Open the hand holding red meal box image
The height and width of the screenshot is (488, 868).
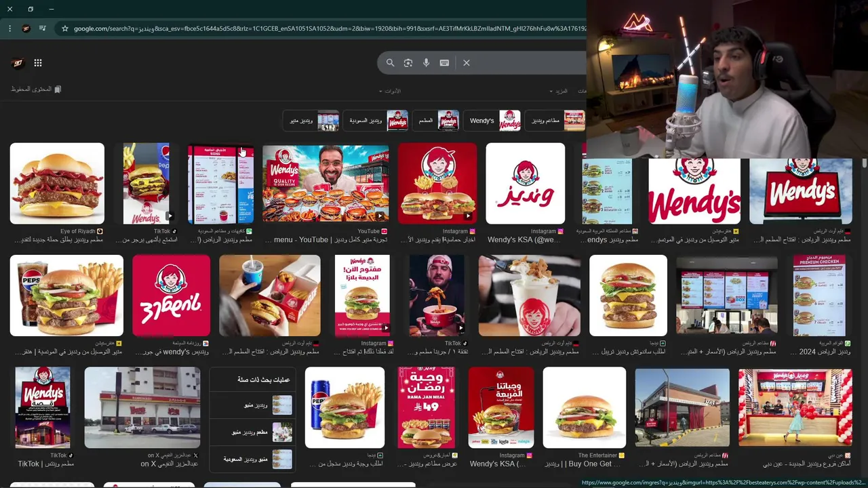(270, 296)
